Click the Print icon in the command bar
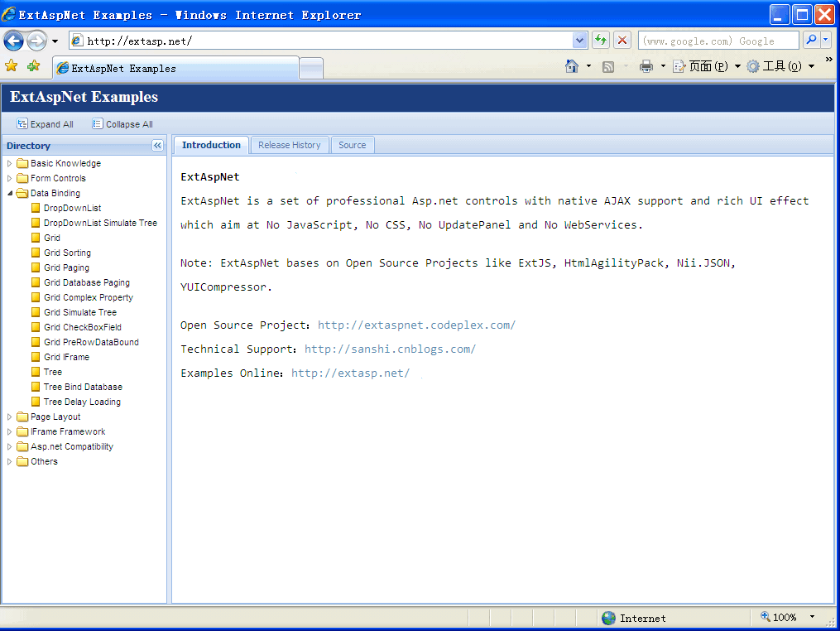 tap(646, 66)
